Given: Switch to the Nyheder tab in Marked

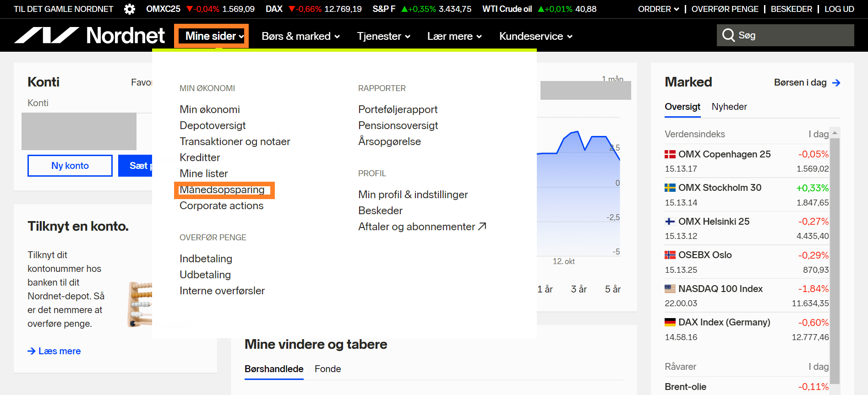Looking at the screenshot, I should (x=729, y=107).
